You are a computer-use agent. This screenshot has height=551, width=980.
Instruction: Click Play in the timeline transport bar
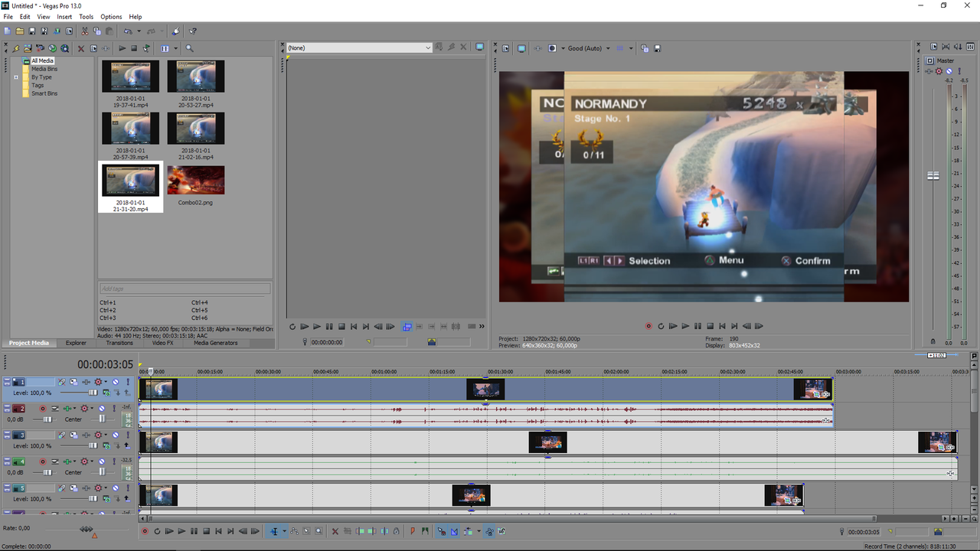click(181, 531)
